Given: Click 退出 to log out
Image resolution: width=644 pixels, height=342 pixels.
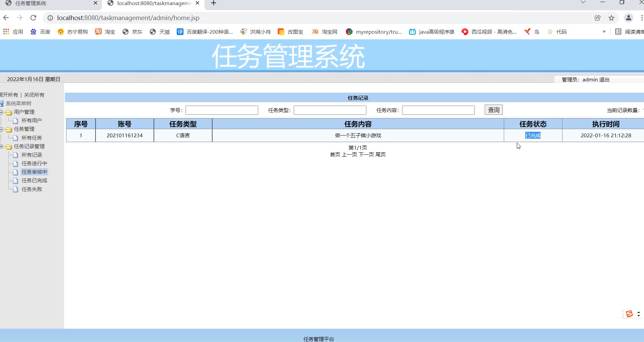Looking at the screenshot, I should pos(604,79).
